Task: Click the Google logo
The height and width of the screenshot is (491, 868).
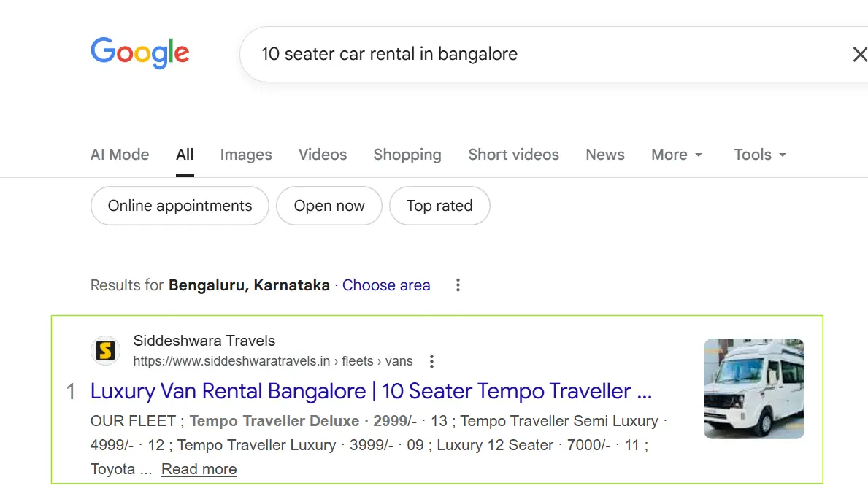Action: tap(139, 54)
